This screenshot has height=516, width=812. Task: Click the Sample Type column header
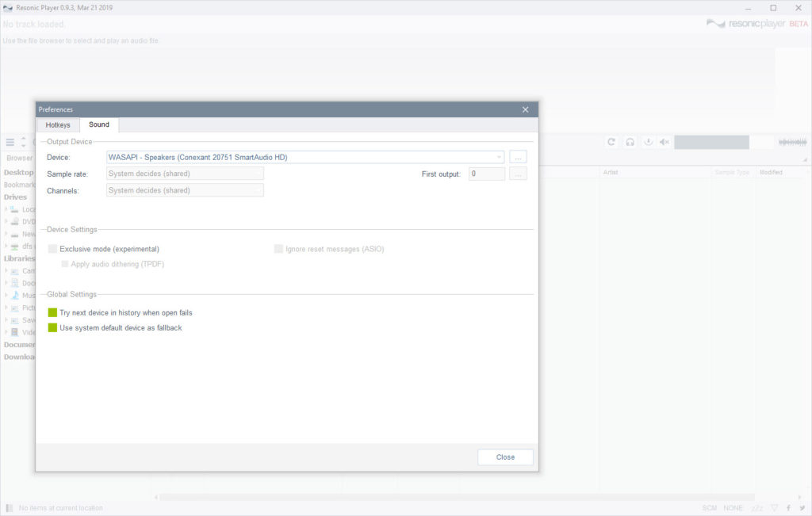click(732, 172)
